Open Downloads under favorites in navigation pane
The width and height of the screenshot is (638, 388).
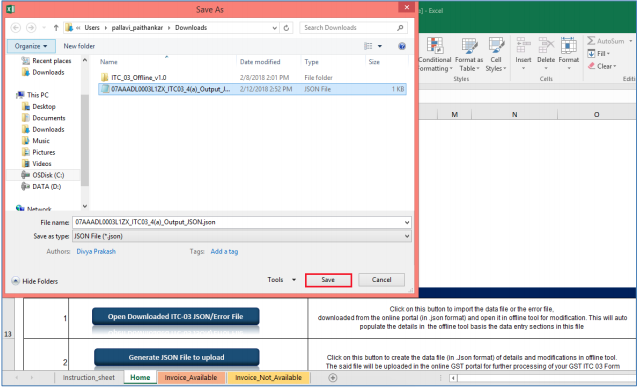(x=44, y=72)
